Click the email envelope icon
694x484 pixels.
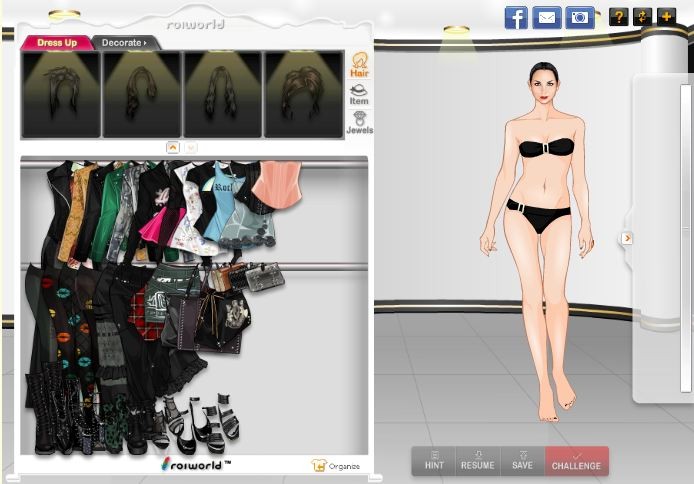pos(547,17)
